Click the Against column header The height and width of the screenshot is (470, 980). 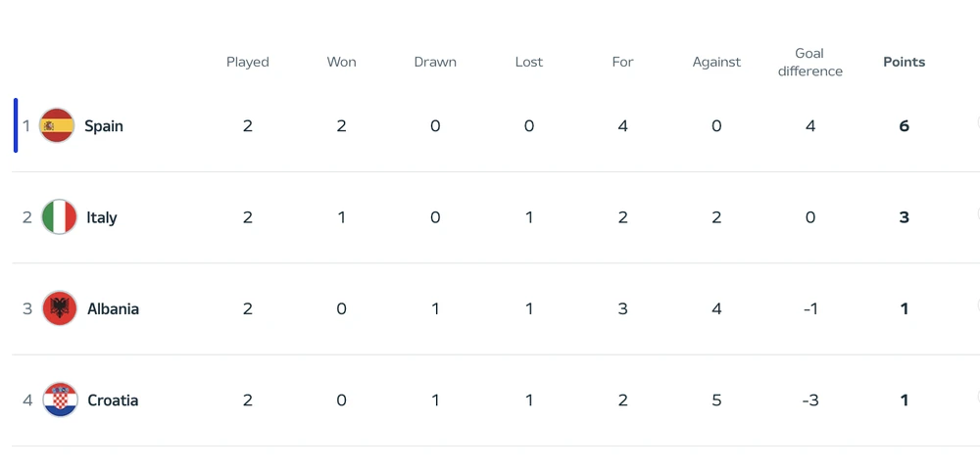click(716, 62)
